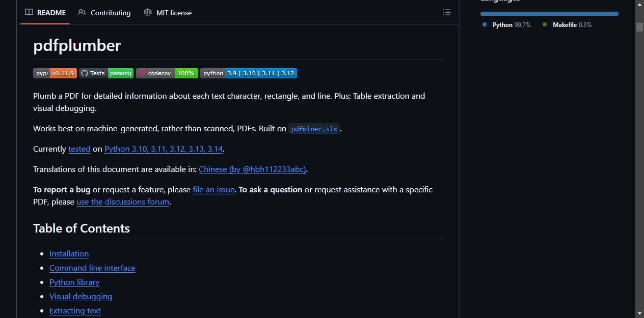
Task: Click the Tests passing badge
Action: point(106,73)
